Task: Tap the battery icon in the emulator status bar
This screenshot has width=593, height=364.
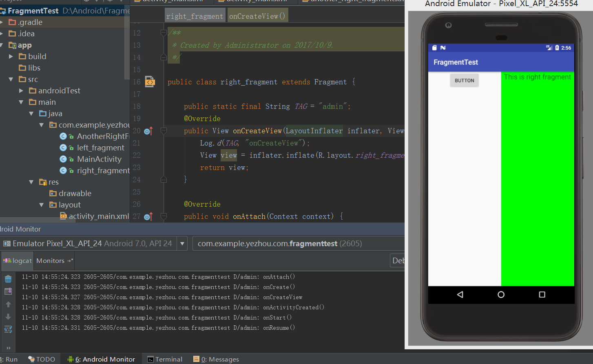Action: pyautogui.click(x=557, y=48)
